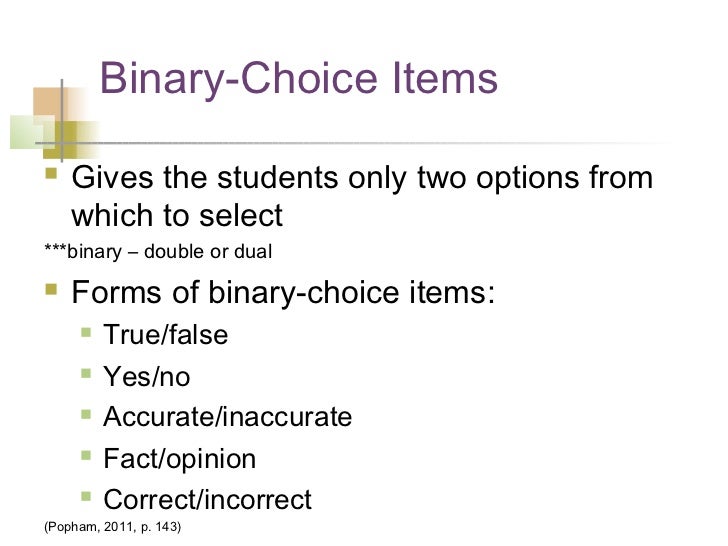The image size is (728, 546).
Task: Click the orange decorative square near title
Action: click(x=51, y=104)
